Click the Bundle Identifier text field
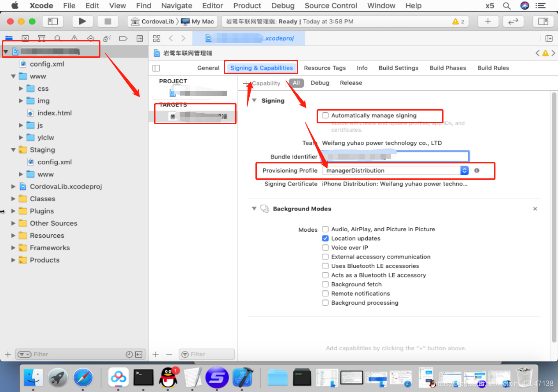The height and width of the screenshot is (392, 558). tap(395, 156)
